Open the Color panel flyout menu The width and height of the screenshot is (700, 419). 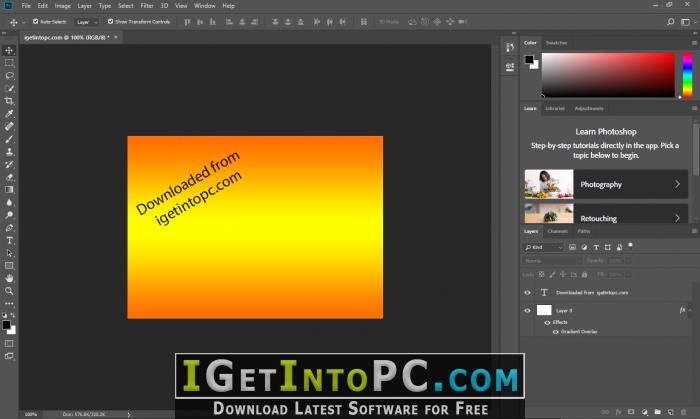point(694,43)
